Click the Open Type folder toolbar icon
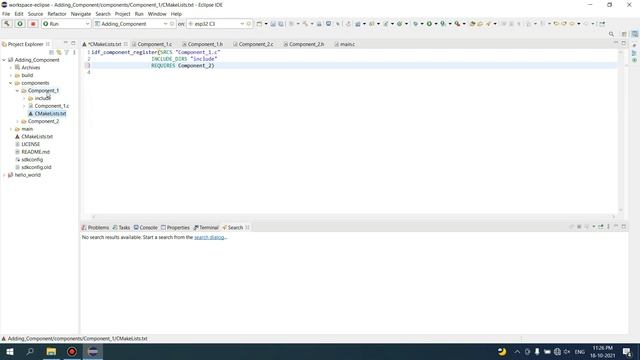The width and height of the screenshot is (640, 360). point(473,24)
